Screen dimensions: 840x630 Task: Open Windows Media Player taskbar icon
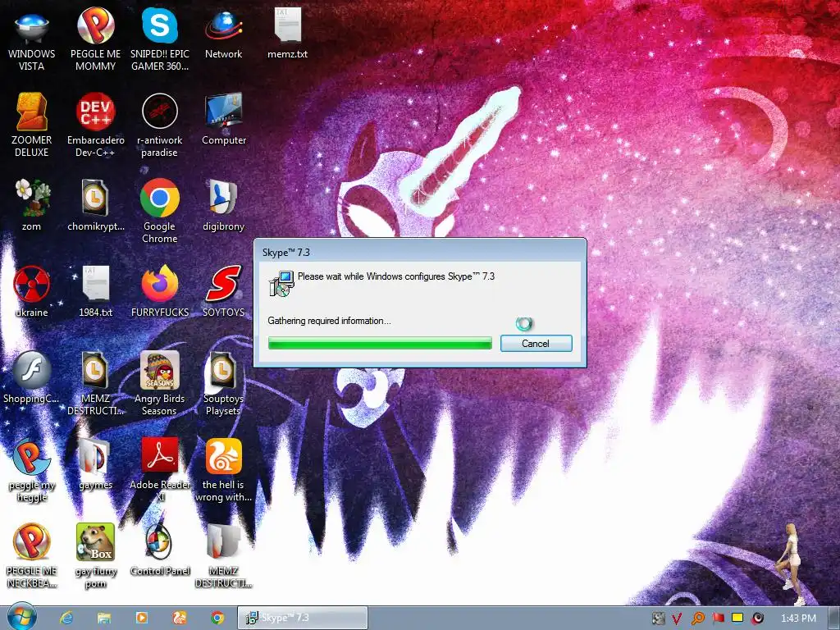pos(141,618)
